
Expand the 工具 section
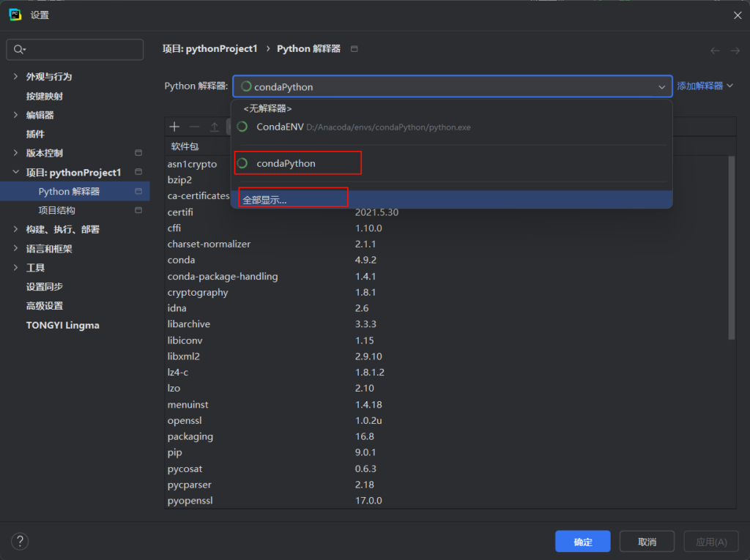coord(16,267)
